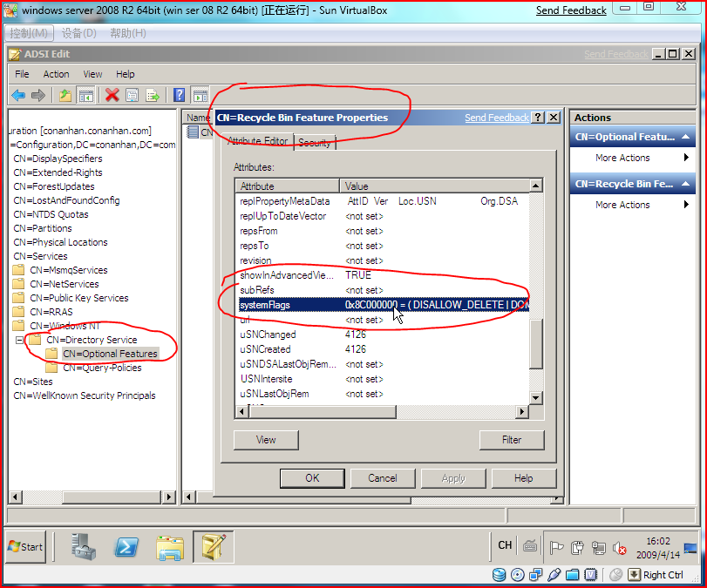Select the systemFlags attribute row

pos(384,305)
